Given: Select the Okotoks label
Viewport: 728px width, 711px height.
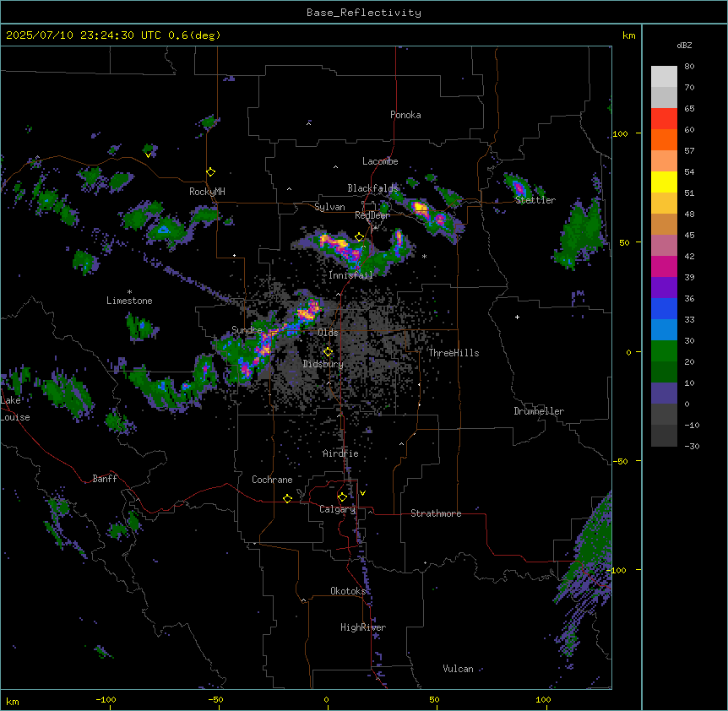Looking at the screenshot, I should (348, 591).
